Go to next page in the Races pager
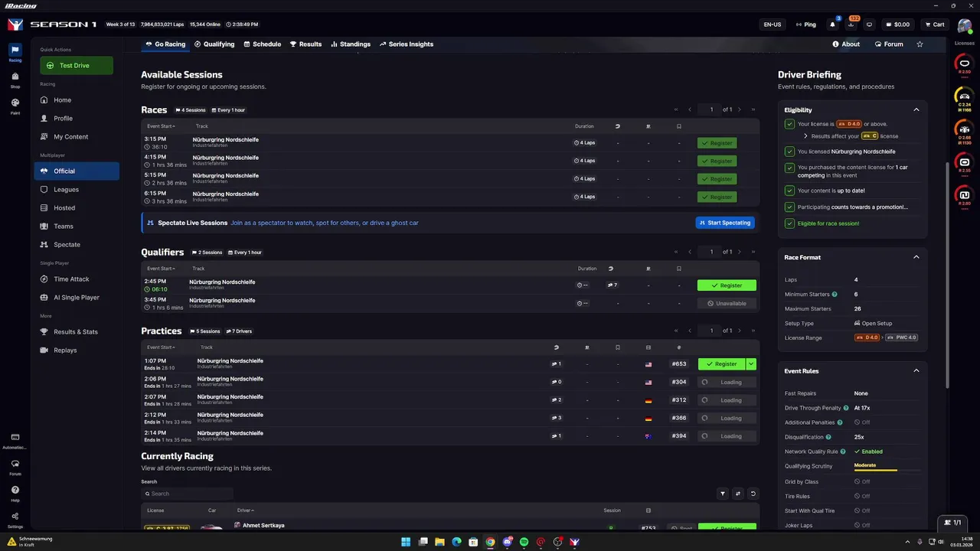The height and width of the screenshot is (551, 980). pos(739,109)
